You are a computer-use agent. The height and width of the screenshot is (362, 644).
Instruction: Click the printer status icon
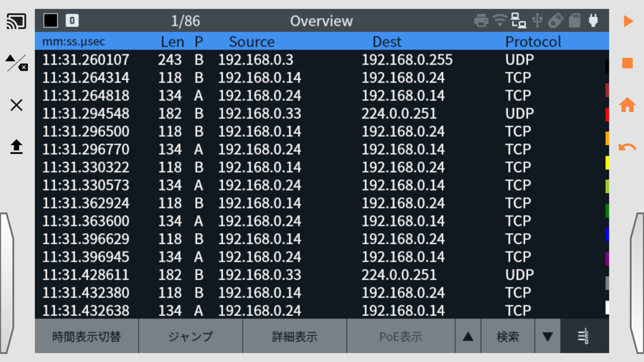[x=481, y=20]
